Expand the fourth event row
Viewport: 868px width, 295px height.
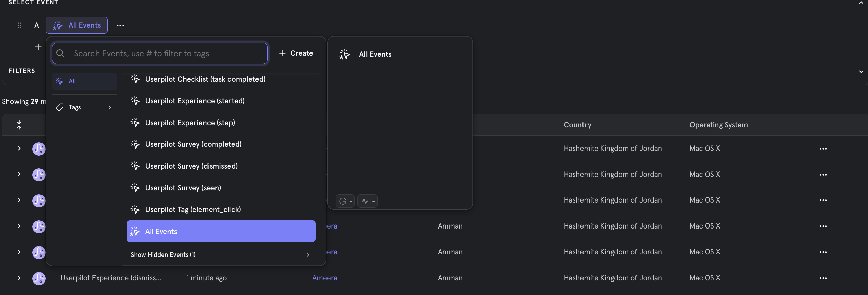click(19, 226)
